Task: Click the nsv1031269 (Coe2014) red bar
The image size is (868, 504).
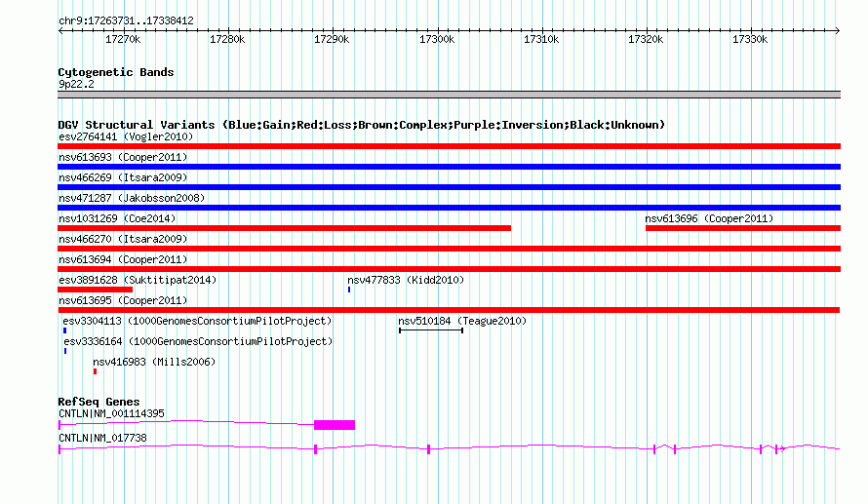Action: [284, 228]
